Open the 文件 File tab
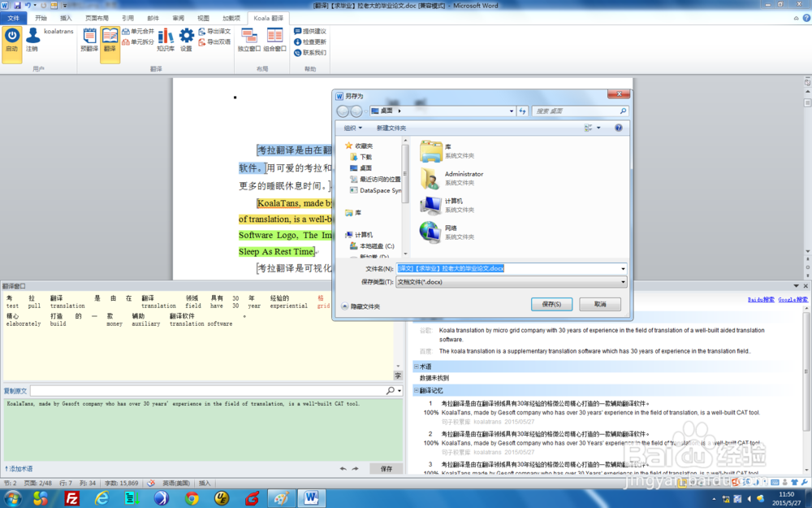 [x=14, y=18]
